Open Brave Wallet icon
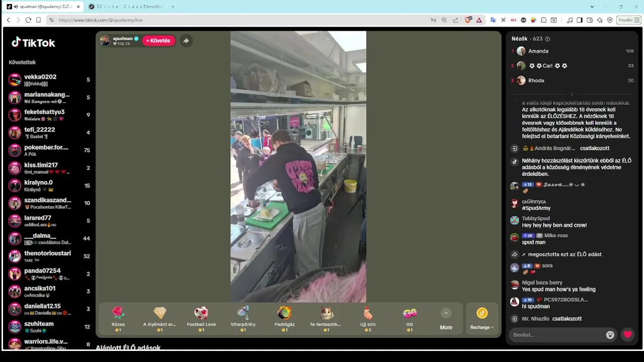Screen dimensions: 644x362 pyautogui.click(x=590, y=20)
